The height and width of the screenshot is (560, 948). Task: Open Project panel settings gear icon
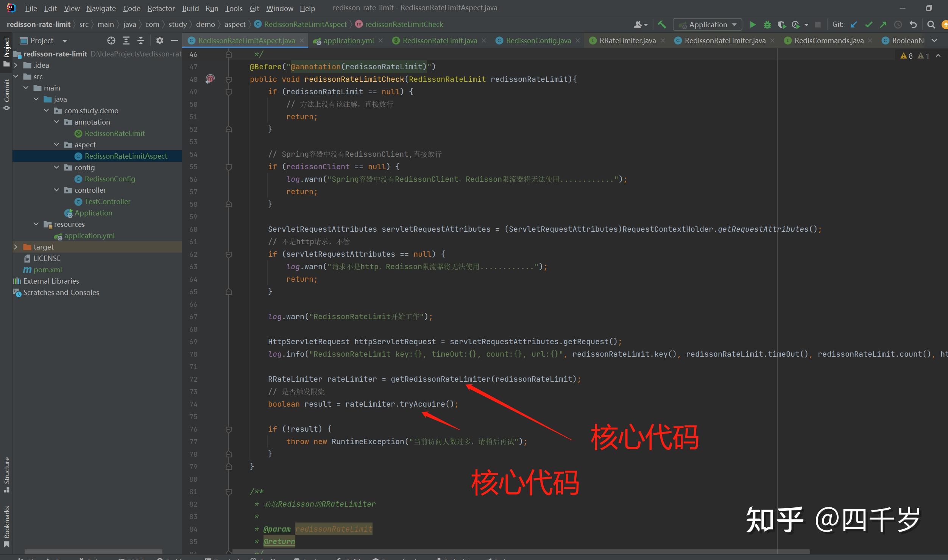[160, 41]
